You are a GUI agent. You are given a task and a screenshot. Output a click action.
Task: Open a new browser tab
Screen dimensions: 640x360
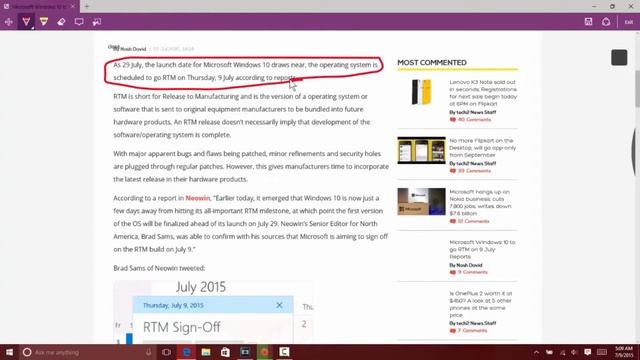coord(87,6)
